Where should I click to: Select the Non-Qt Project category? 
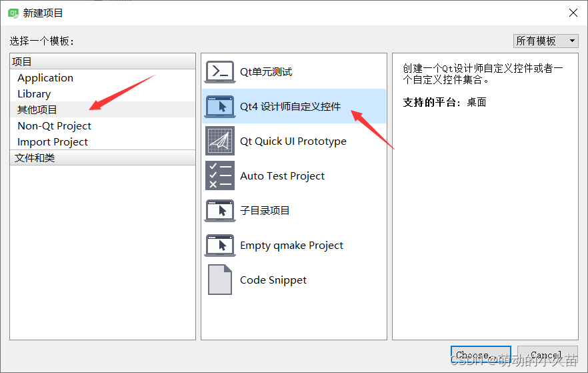click(103, 125)
